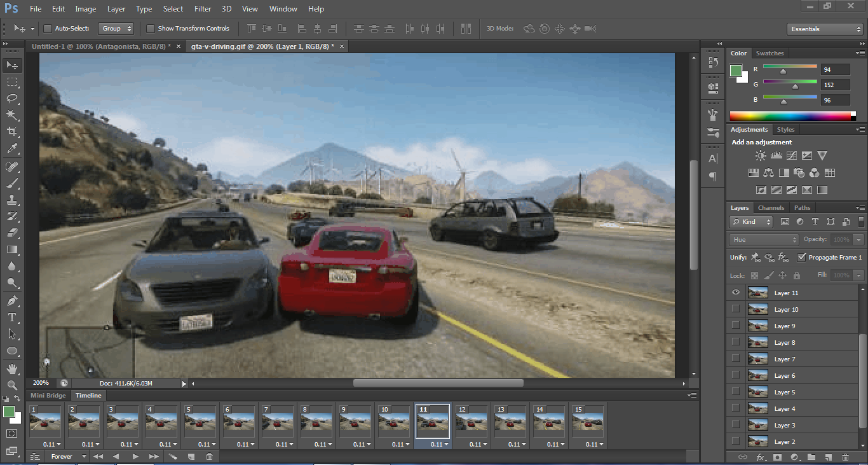Image resolution: width=868 pixels, height=465 pixels.
Task: Add a Curves adjustment
Action: (x=792, y=155)
